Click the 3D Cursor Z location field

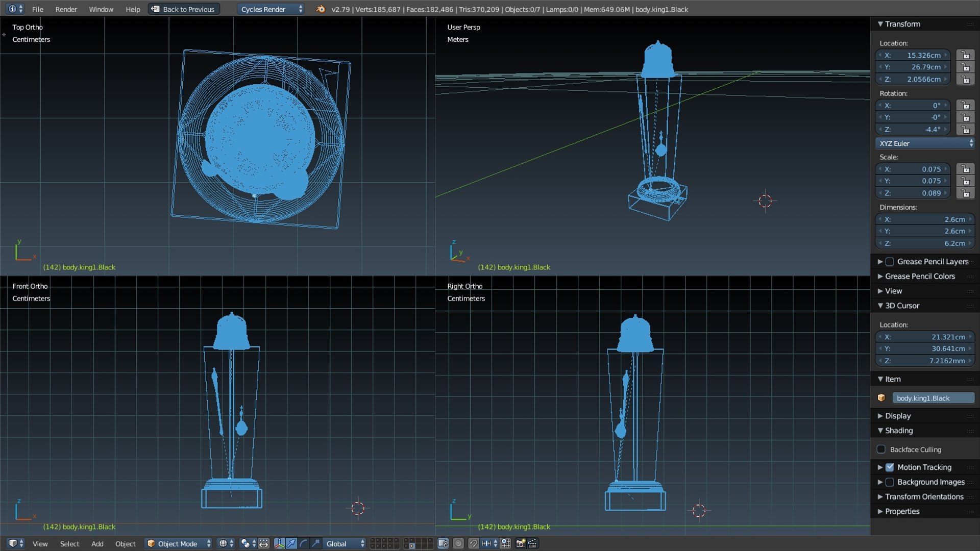(x=925, y=361)
